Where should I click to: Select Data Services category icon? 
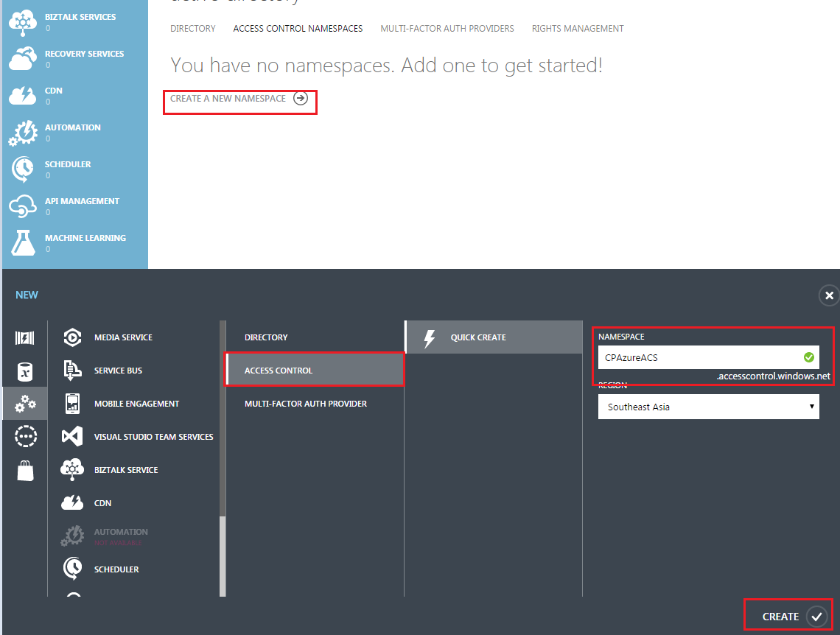tap(24, 371)
